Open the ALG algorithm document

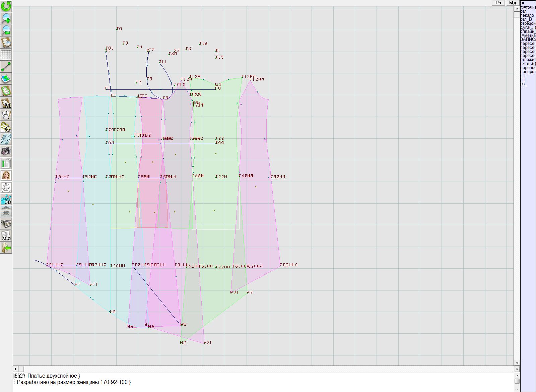tap(6, 236)
